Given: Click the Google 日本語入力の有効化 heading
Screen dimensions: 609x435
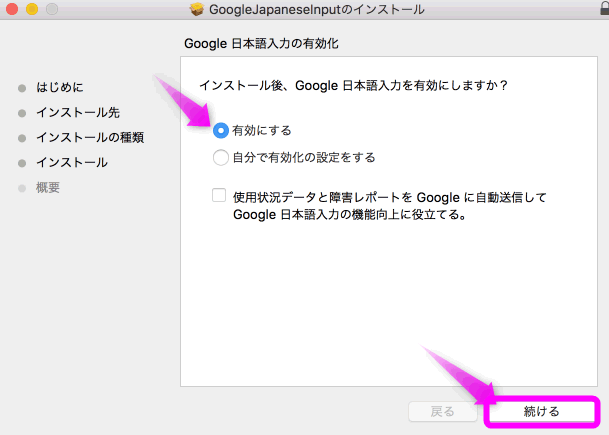Looking at the screenshot, I should 264,44.
